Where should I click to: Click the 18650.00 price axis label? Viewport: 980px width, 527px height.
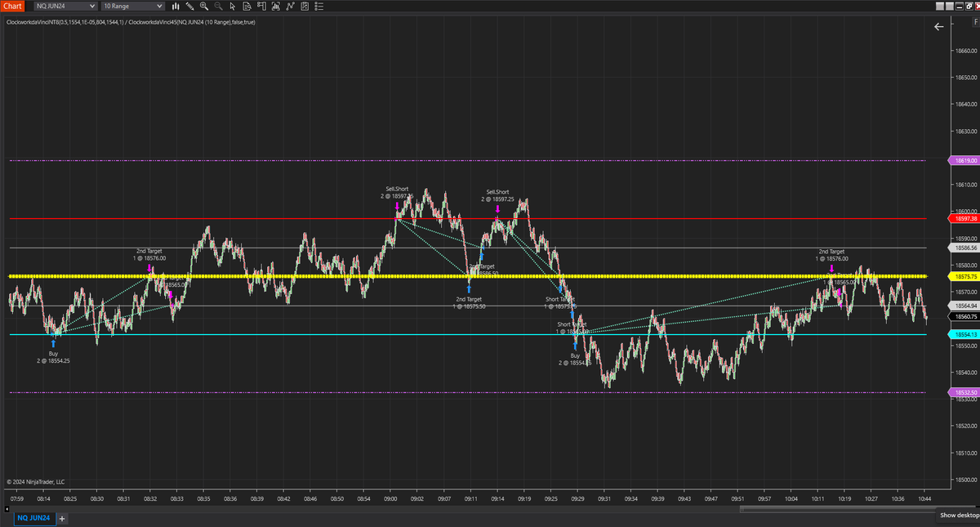click(x=965, y=78)
